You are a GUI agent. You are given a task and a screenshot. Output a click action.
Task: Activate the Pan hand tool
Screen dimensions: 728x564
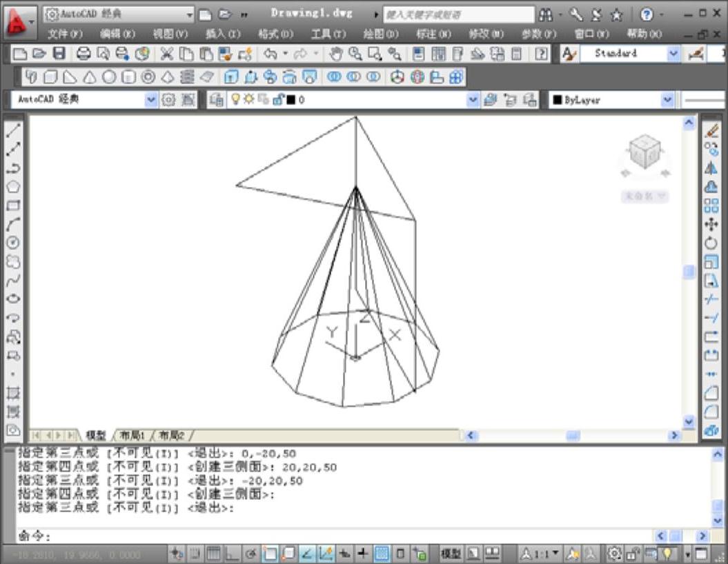(336, 54)
